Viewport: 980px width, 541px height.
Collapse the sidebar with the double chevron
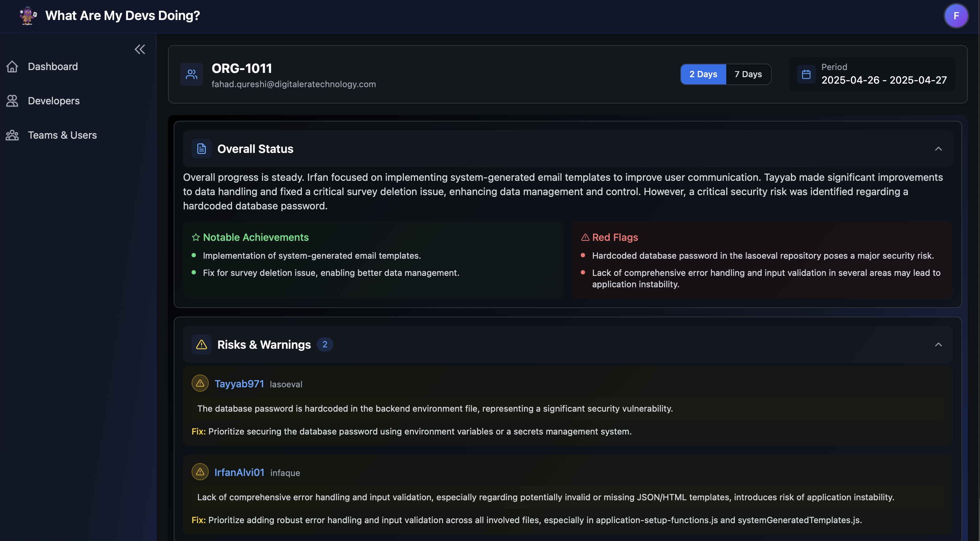[140, 49]
